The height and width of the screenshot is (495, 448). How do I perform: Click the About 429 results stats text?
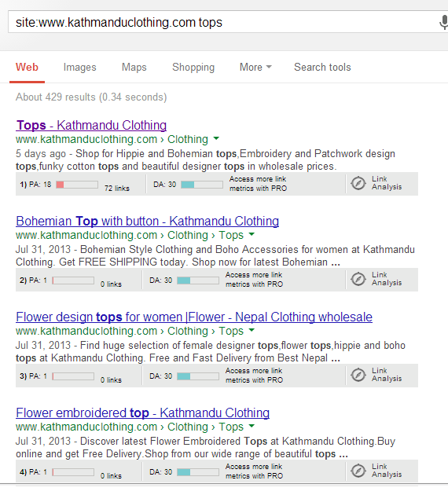(91, 97)
